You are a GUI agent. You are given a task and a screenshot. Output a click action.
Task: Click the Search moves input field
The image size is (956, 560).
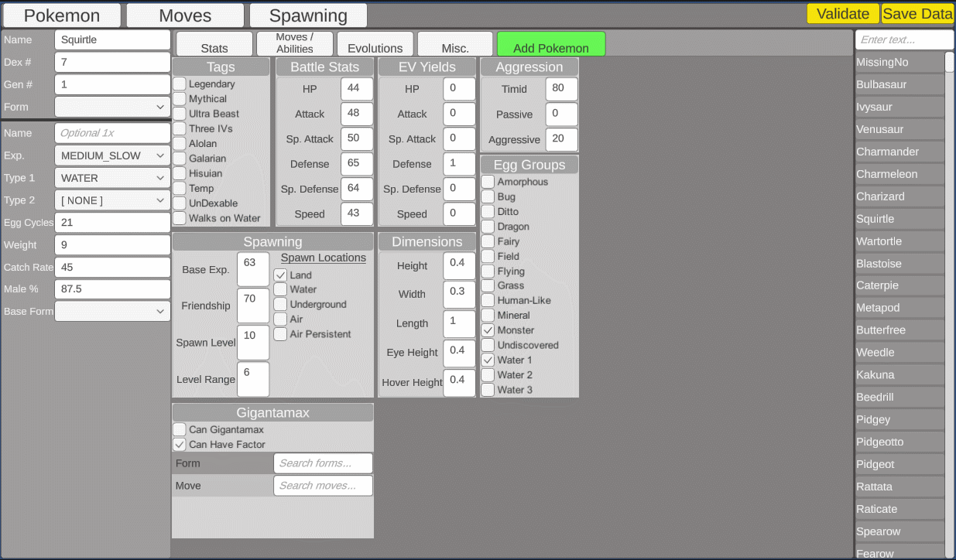[323, 486]
